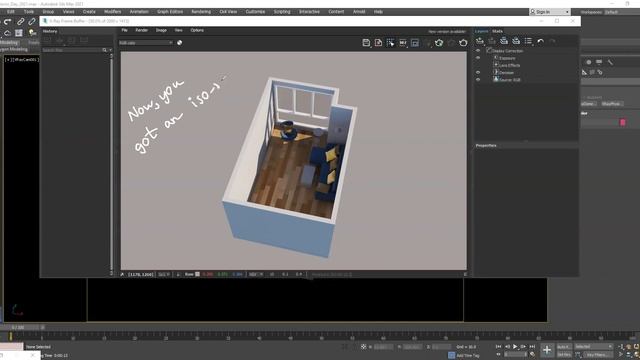
Task: Click the Redo arrow in main toolbar
Action: [x=8, y=22]
